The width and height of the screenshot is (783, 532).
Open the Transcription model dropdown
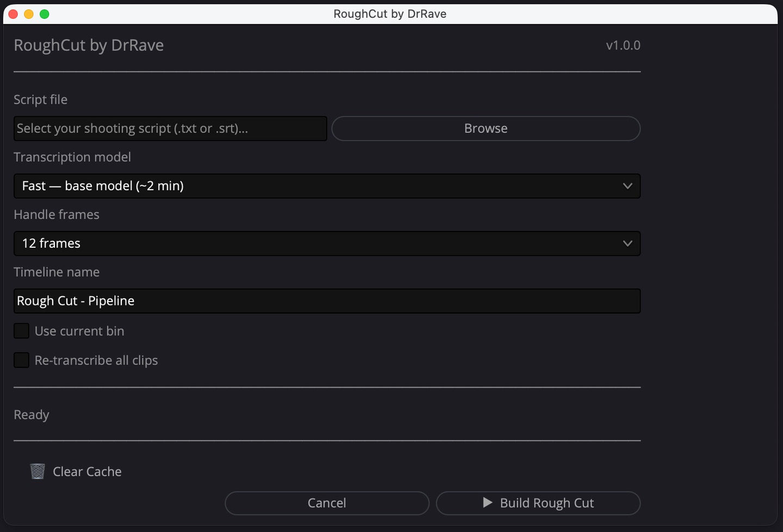pyautogui.click(x=327, y=186)
